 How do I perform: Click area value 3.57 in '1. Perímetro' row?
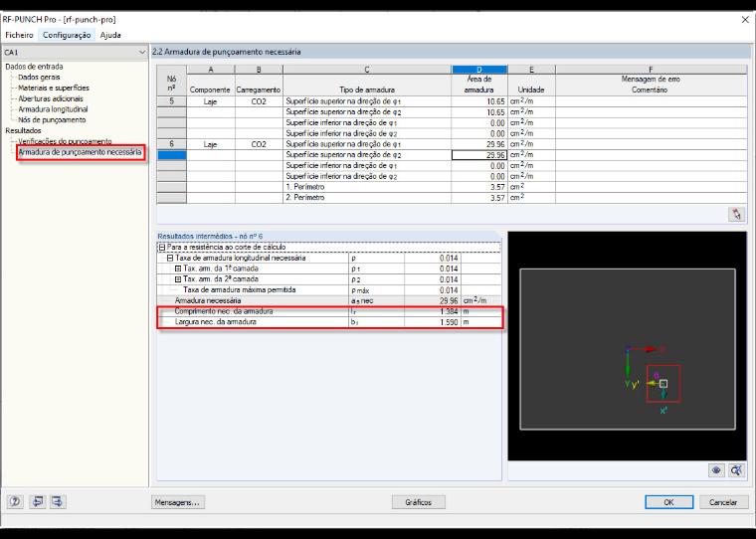(x=479, y=187)
